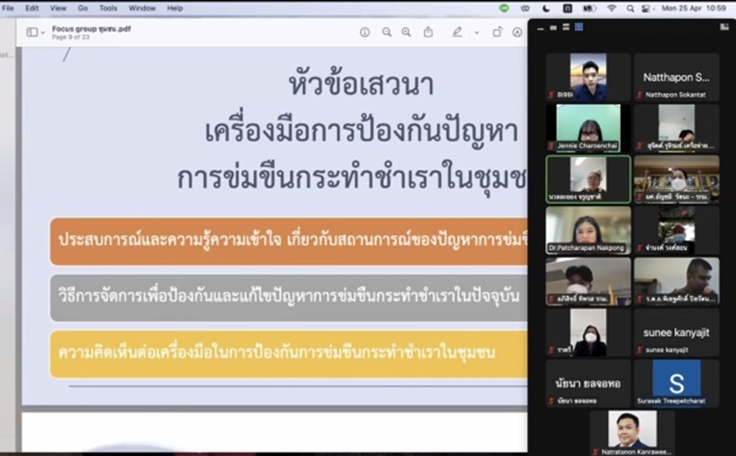
Task: Open the Go menu
Action: (82, 7)
